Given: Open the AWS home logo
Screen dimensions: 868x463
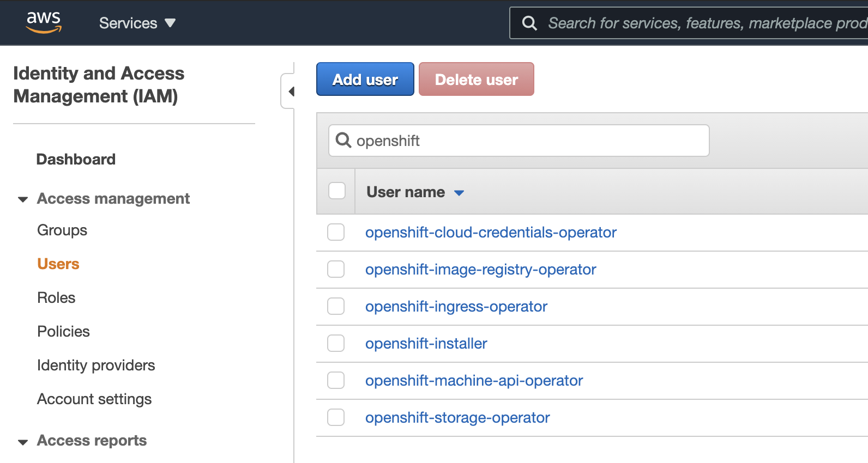Looking at the screenshot, I should (44, 22).
